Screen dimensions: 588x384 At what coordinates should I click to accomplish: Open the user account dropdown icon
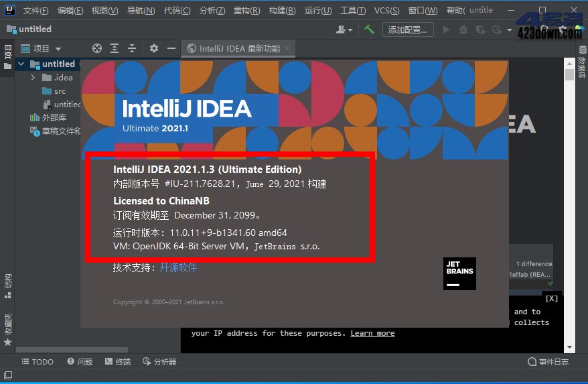click(x=344, y=29)
